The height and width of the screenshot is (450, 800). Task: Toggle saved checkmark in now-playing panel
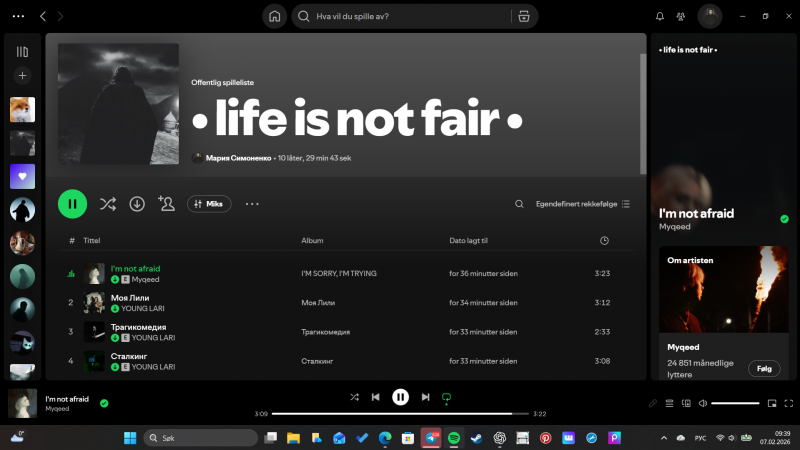coord(784,219)
